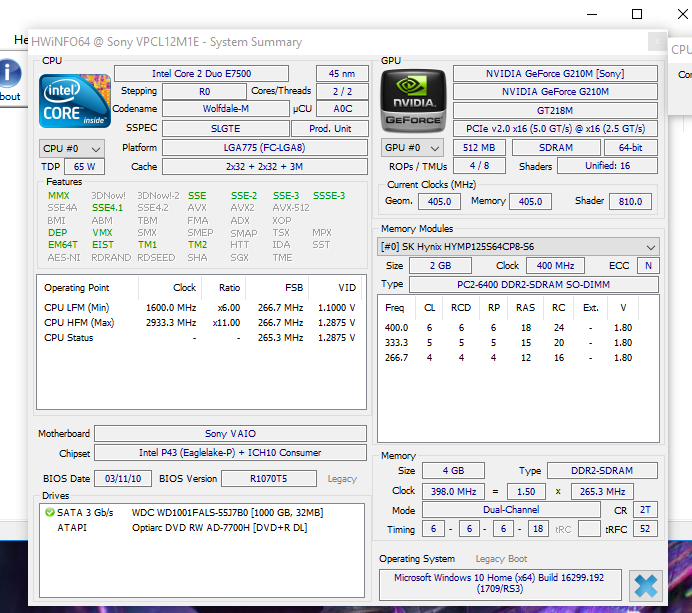Click the Unified: 16 shaders value
Viewport: 692px width, 613px height.
[607, 166]
